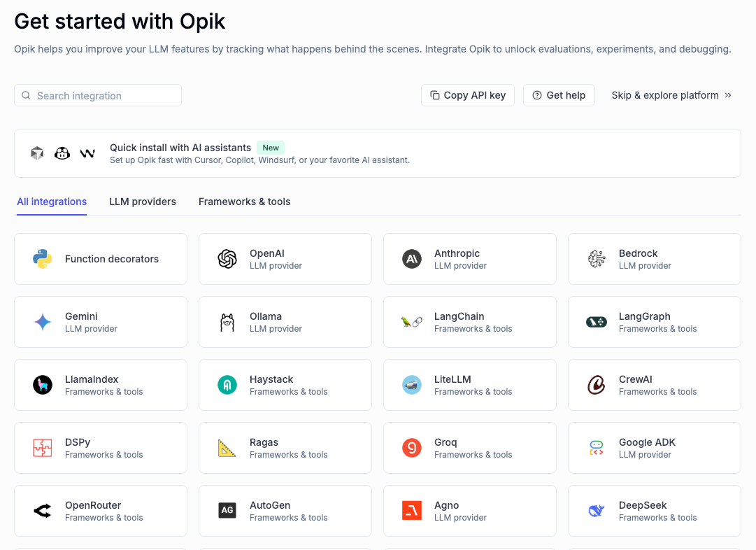Select the Gemini LLM provider icon
Viewport: 756px width, 550px height.
coord(42,322)
